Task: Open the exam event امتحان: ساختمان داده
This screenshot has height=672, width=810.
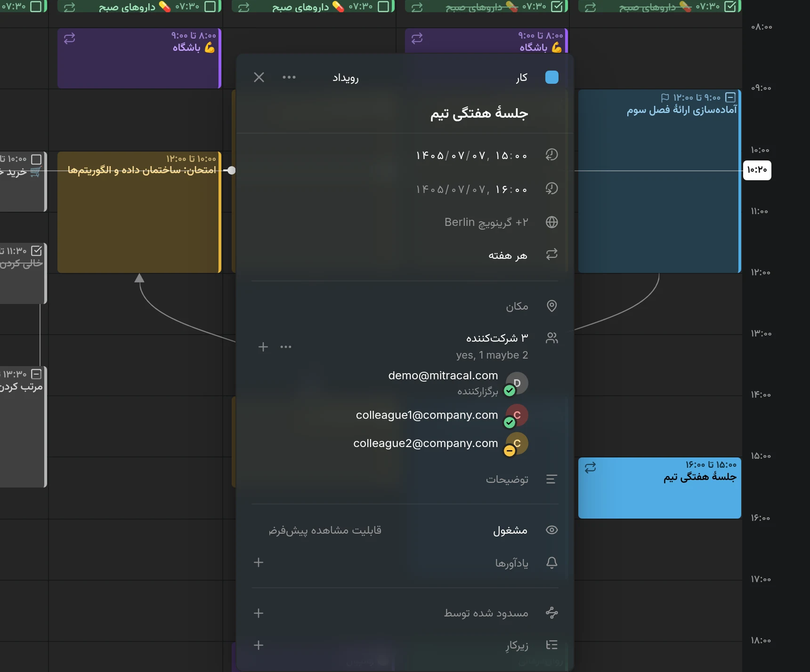Action: 139,212
